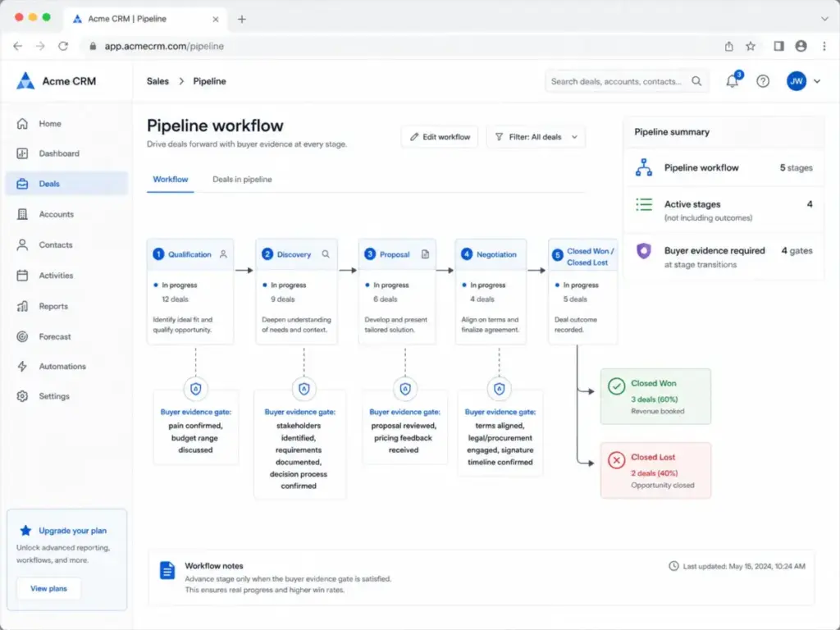Click the '9 deals' text in Discovery

[x=283, y=299]
